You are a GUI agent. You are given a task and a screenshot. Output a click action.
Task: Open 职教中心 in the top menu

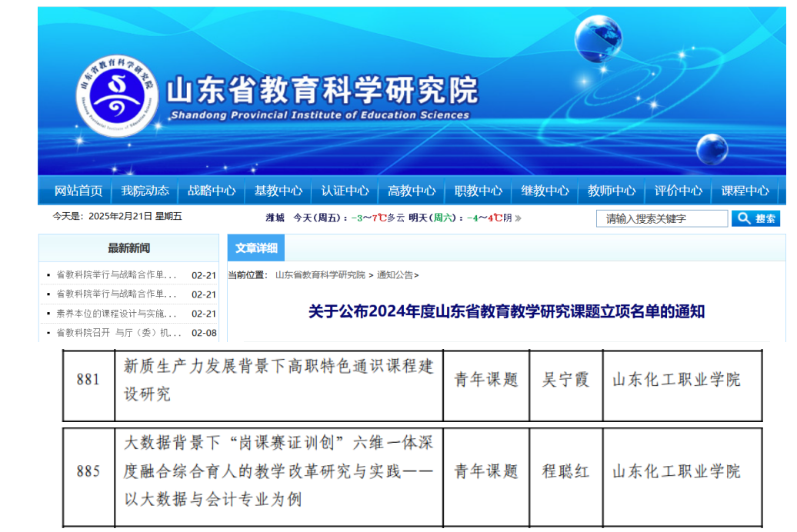[x=479, y=191]
